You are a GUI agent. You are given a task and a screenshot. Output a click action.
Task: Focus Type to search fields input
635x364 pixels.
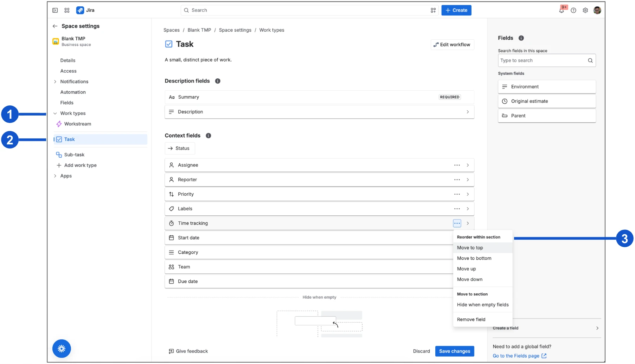click(547, 60)
